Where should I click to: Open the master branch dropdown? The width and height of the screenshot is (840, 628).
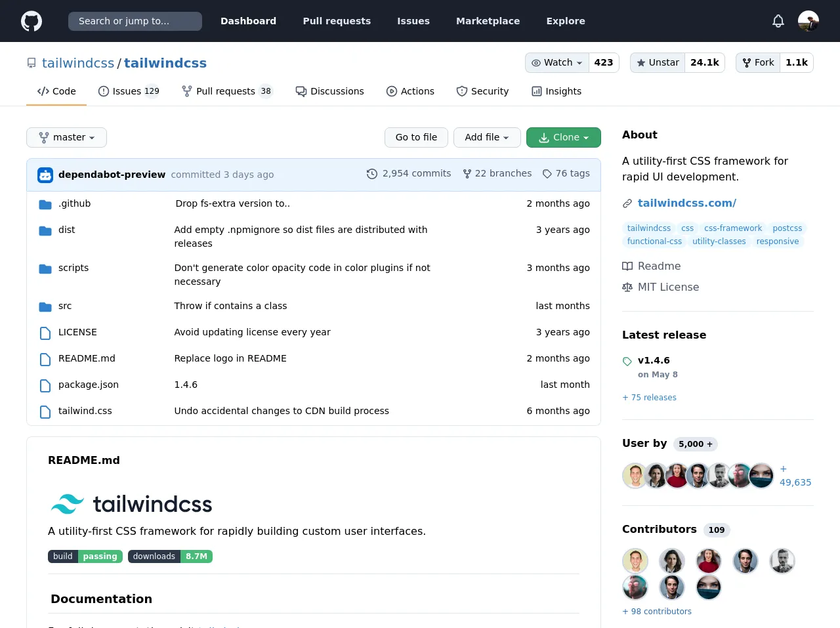click(x=66, y=137)
